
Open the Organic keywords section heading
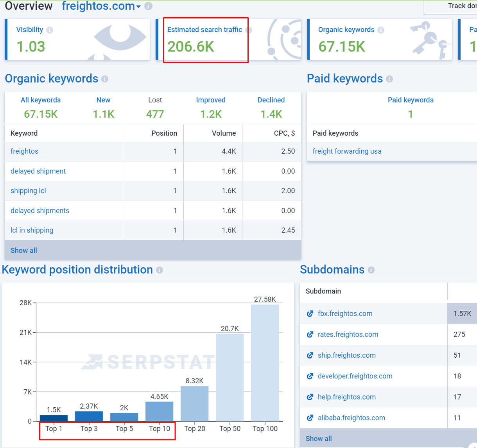coord(52,79)
